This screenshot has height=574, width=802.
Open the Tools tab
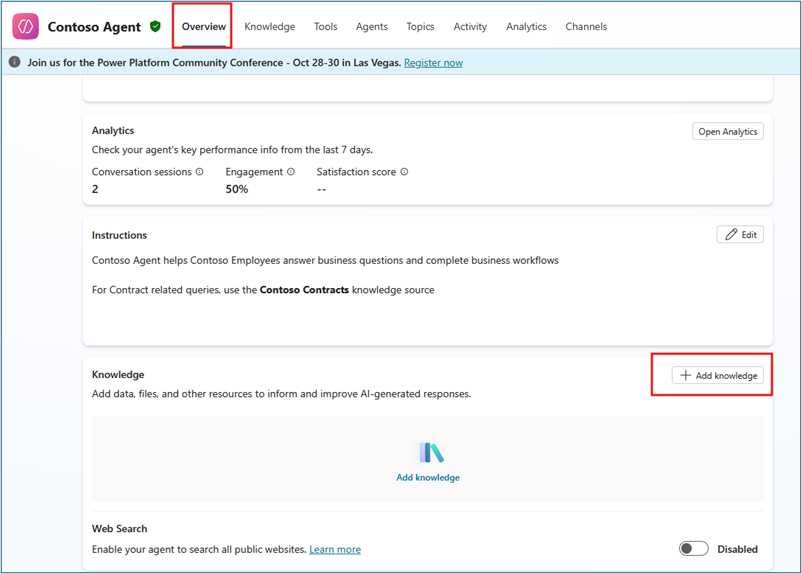(x=325, y=26)
